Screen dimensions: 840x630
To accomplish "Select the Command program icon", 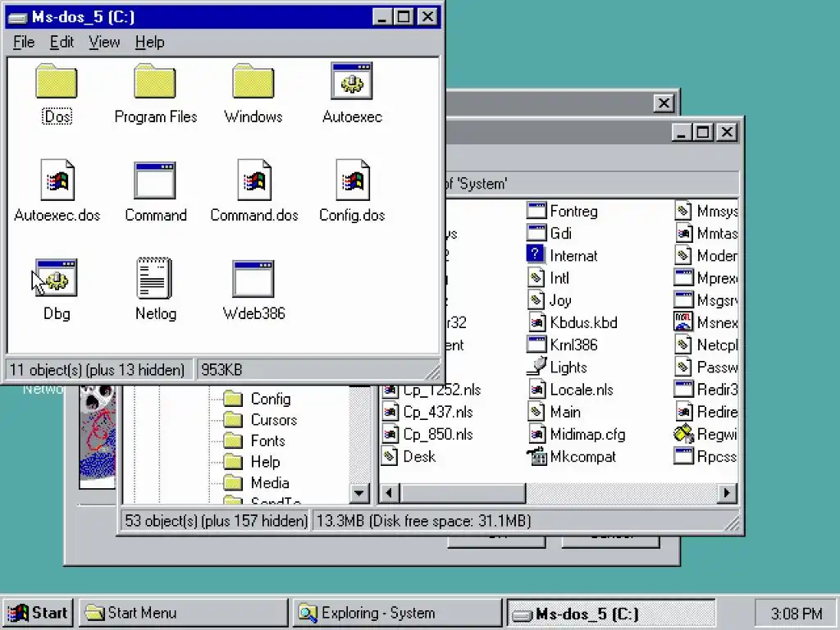I will pos(155,180).
